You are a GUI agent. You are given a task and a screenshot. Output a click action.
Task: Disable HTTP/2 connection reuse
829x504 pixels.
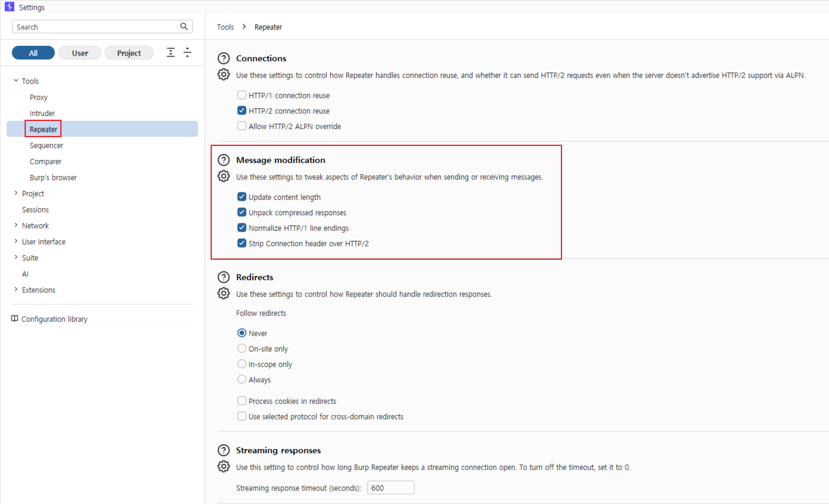[x=242, y=110]
